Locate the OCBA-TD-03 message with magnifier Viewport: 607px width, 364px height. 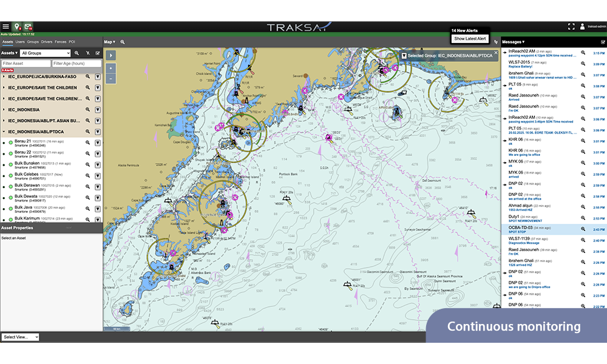tap(583, 229)
